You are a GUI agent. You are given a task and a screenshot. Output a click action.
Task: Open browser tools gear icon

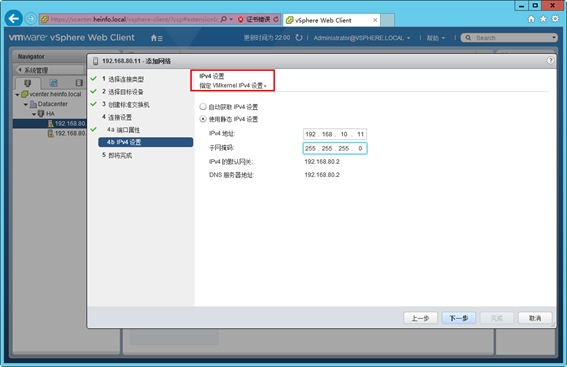point(555,19)
